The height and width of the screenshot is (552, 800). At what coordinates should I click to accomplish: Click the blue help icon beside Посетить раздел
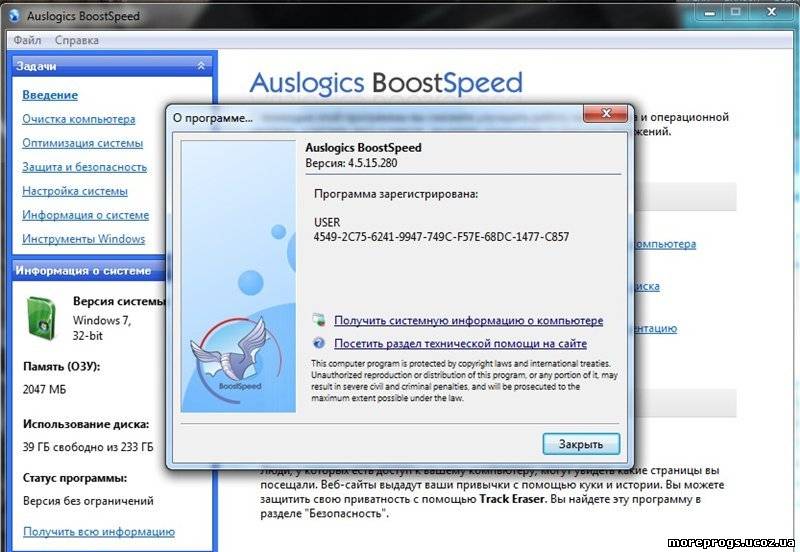[319, 343]
